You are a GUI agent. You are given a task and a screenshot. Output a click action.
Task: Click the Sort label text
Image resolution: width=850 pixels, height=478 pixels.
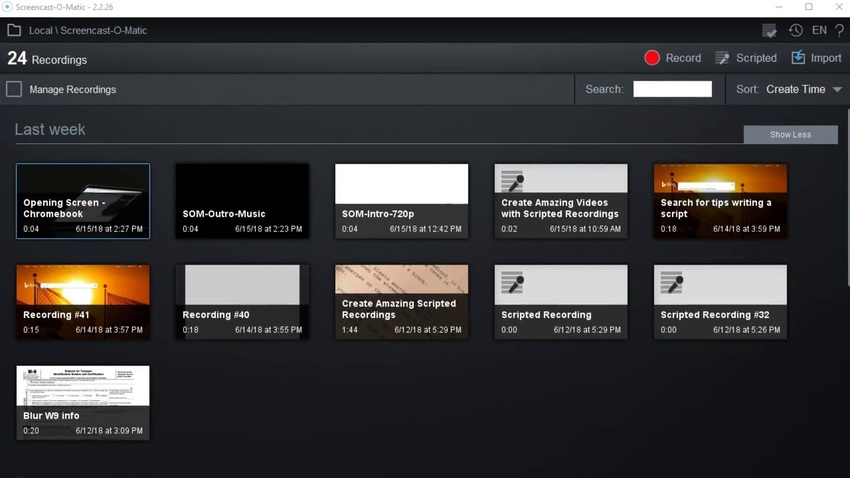click(748, 89)
